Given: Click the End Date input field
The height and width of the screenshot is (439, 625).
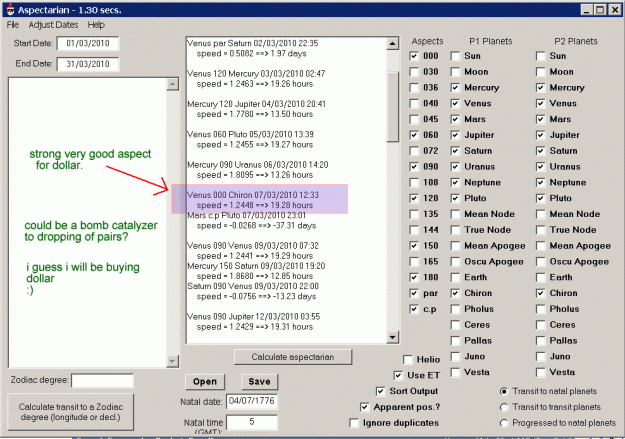Looking at the screenshot, I should (88, 64).
